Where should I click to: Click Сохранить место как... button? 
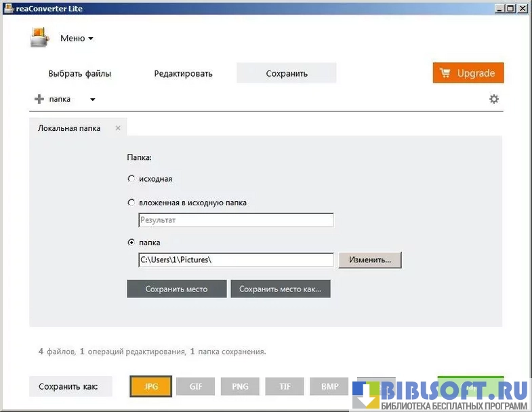280,289
